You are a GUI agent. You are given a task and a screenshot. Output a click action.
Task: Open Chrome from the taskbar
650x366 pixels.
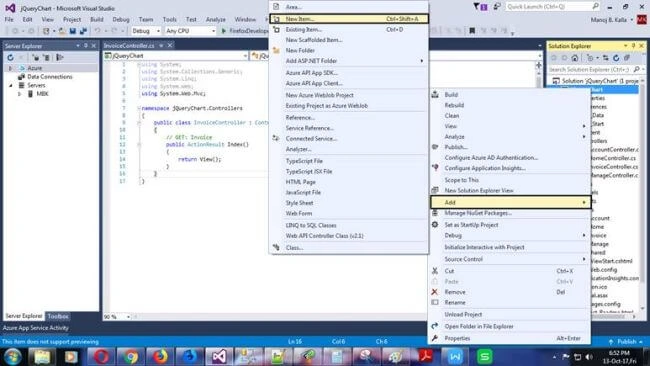[131, 356]
